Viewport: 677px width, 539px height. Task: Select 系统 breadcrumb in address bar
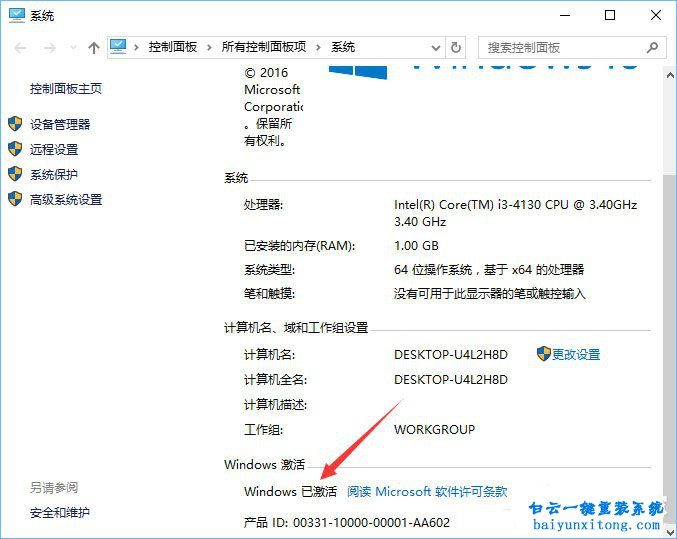pos(343,47)
